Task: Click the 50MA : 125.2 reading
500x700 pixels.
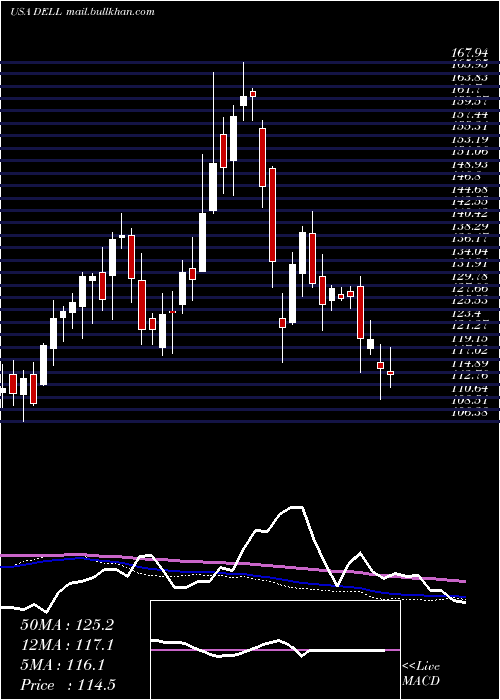Action: (67, 625)
